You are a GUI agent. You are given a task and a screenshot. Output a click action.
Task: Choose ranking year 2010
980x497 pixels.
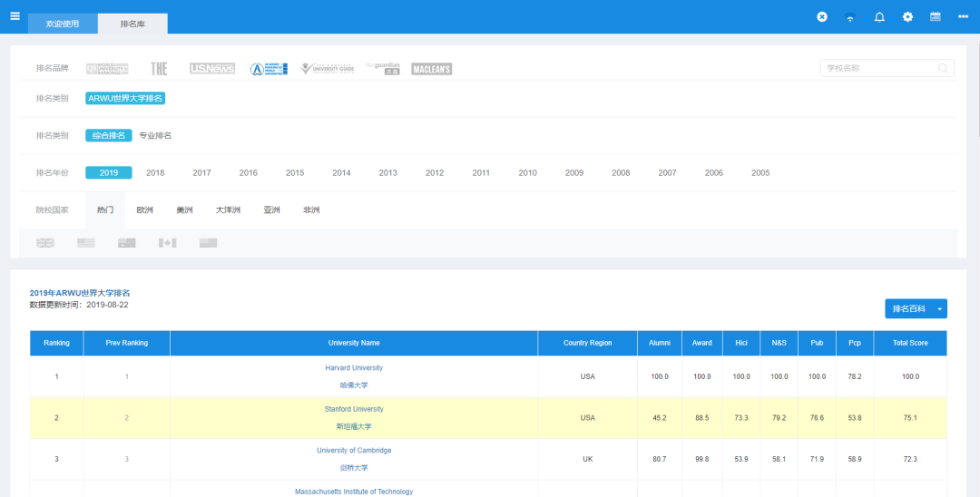click(x=527, y=173)
